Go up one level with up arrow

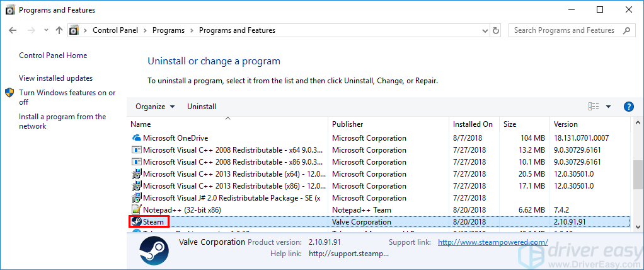pyautogui.click(x=59, y=30)
